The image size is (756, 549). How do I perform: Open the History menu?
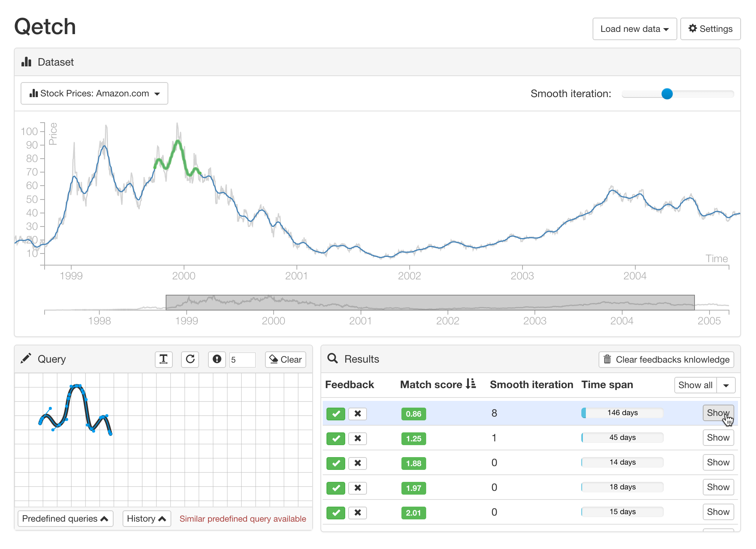146,519
